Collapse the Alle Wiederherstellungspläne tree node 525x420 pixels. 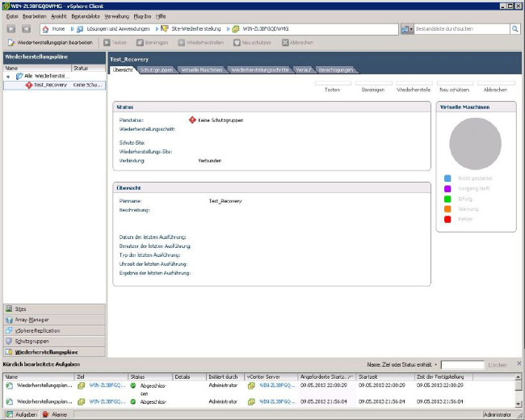8,76
